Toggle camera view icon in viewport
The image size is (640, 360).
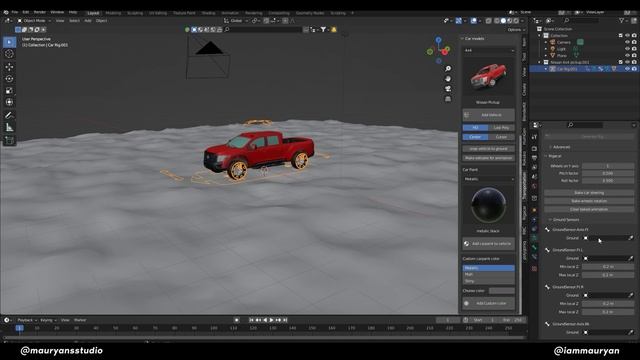click(x=448, y=89)
